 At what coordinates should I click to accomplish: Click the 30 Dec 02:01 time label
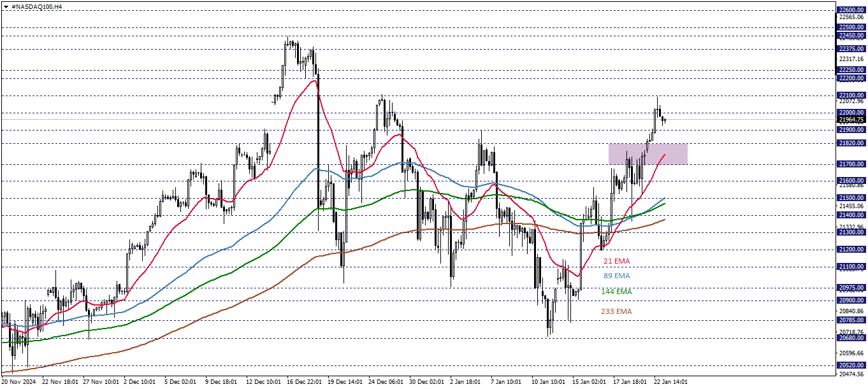426,382
